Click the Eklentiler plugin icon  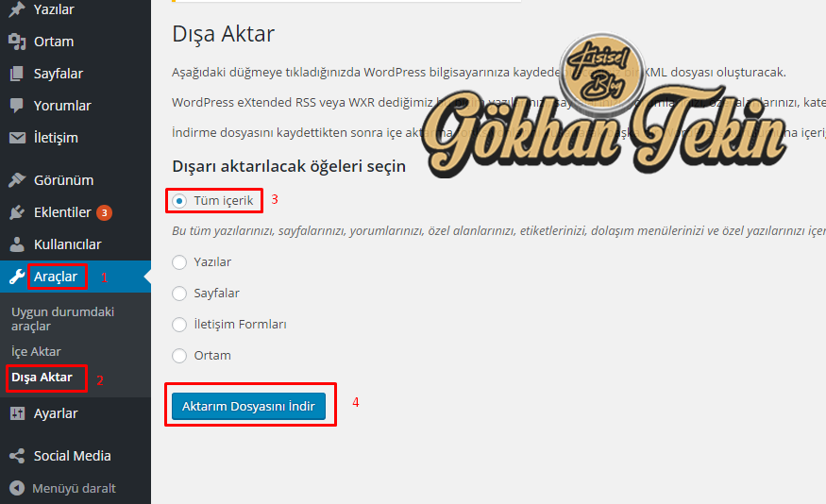17,212
